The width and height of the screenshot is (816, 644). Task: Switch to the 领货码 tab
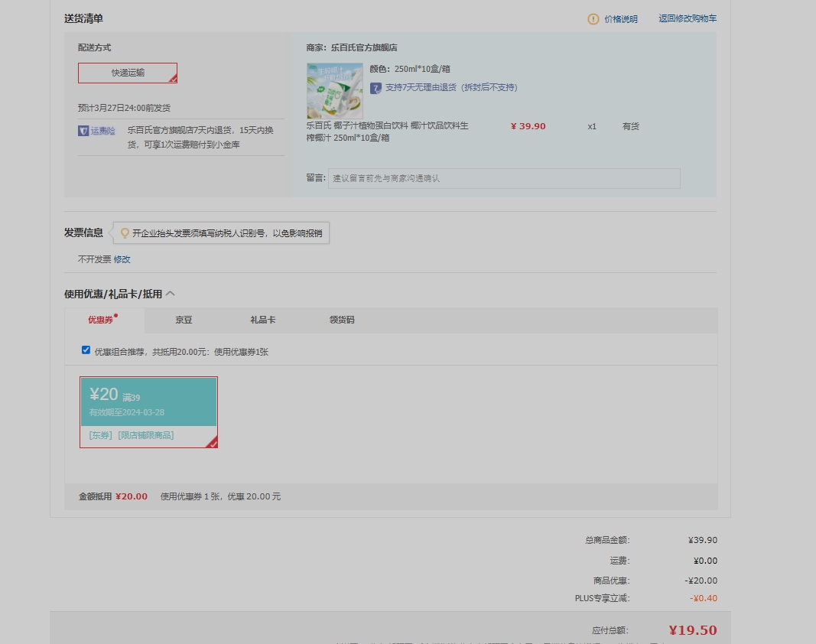342,320
